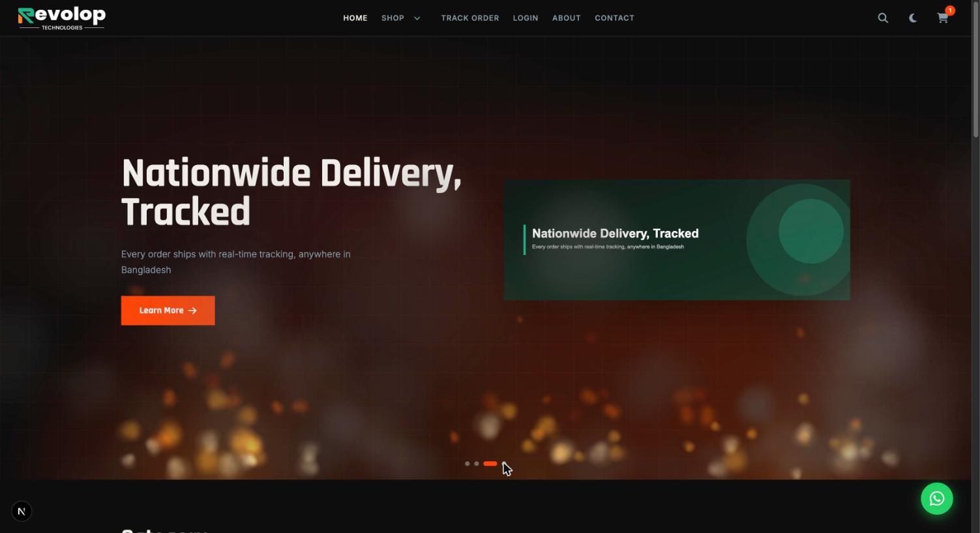Open the CONTACT nav link
The image size is (980, 533).
614,18
